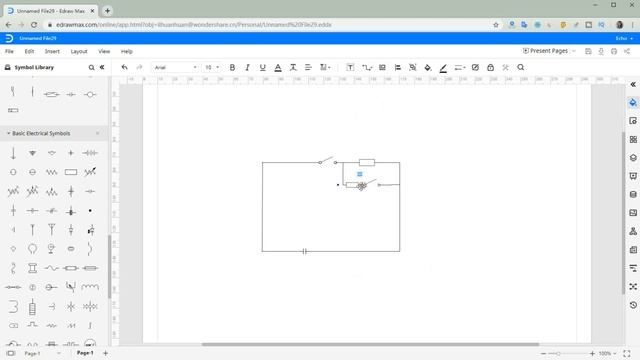Open the File menu
640x360 pixels.
[9, 51]
